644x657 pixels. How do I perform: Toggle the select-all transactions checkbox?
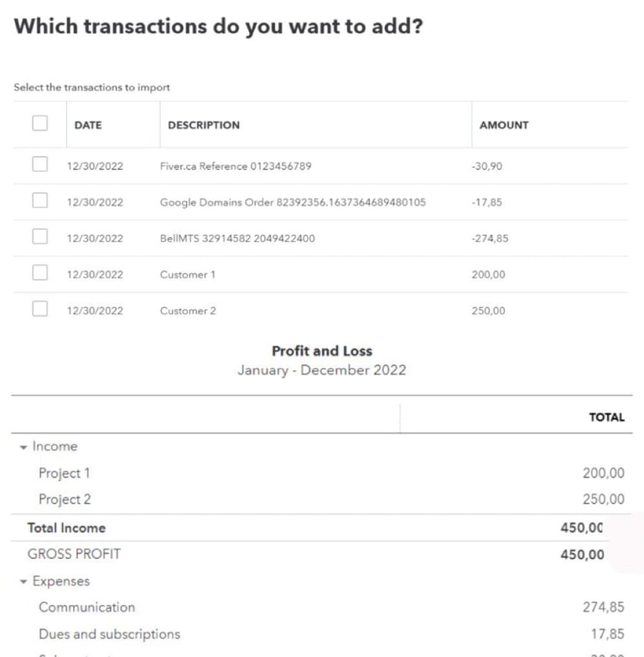40,124
